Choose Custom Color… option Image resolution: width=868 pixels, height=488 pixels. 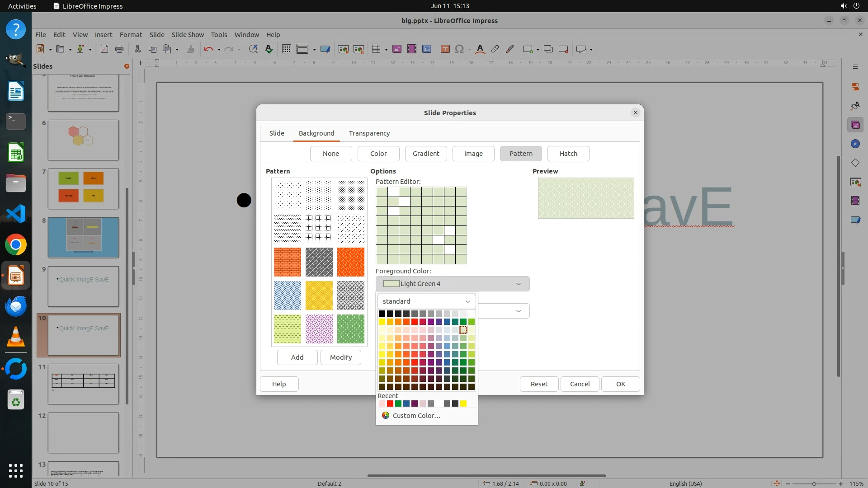[416, 416]
